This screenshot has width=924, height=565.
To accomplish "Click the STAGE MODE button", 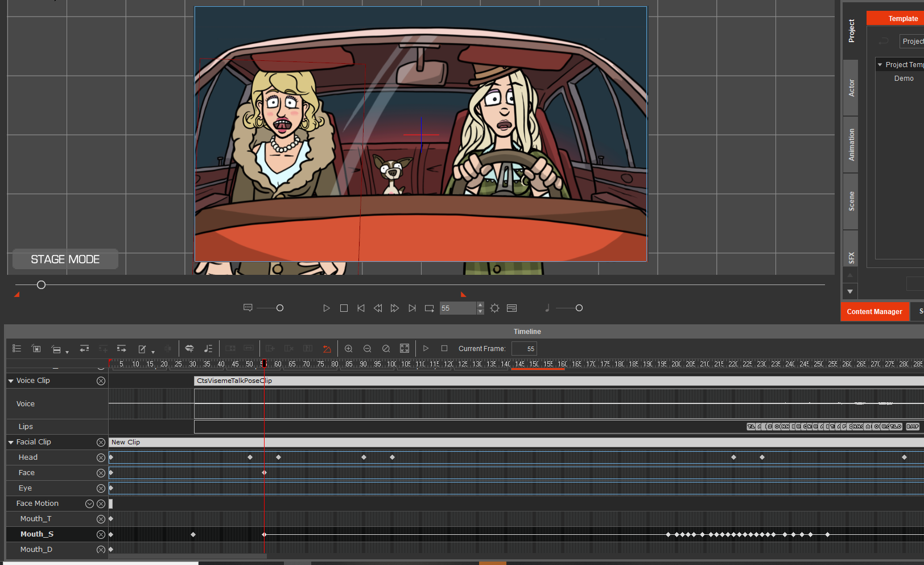I will point(65,259).
